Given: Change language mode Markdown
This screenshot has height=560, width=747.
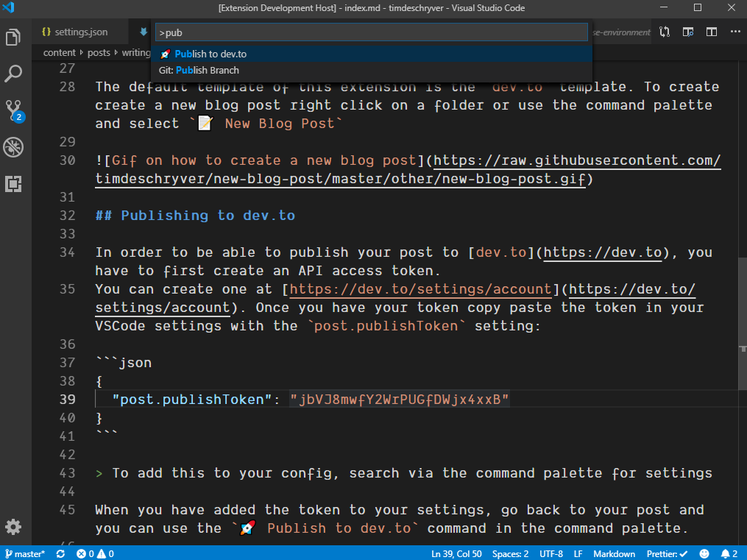Looking at the screenshot, I should coord(614,554).
